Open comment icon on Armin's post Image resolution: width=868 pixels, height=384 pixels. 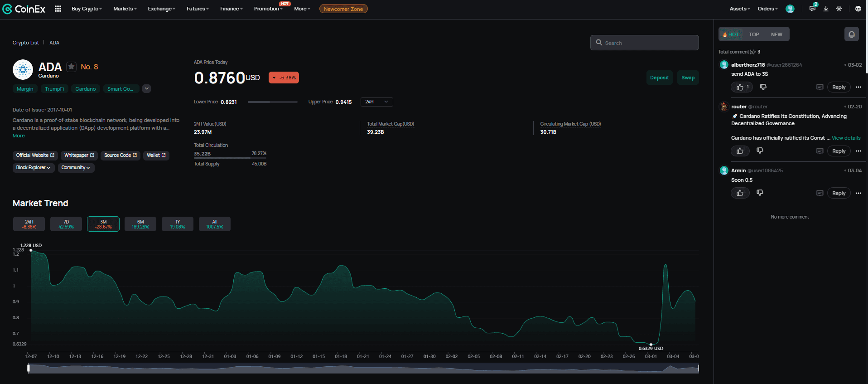click(x=820, y=193)
